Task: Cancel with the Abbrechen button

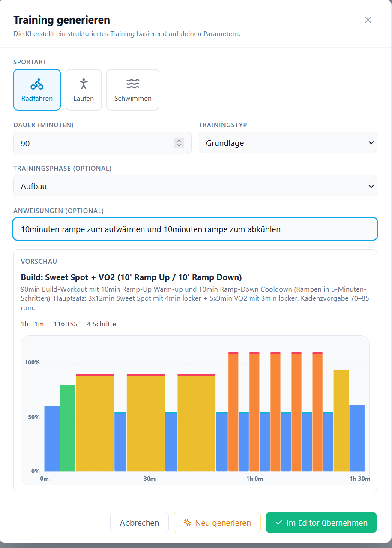Action: pyautogui.click(x=139, y=523)
